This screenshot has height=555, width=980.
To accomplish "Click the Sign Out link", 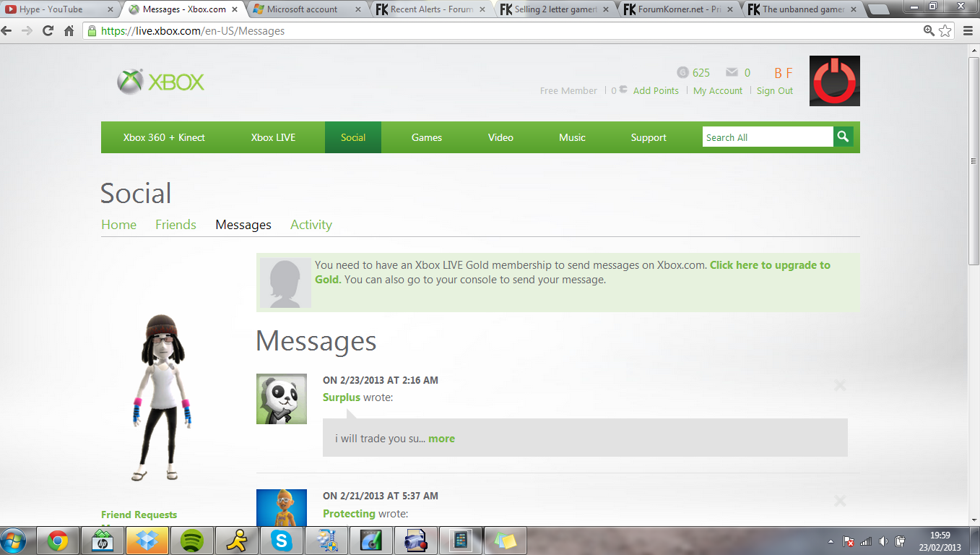I will [775, 90].
